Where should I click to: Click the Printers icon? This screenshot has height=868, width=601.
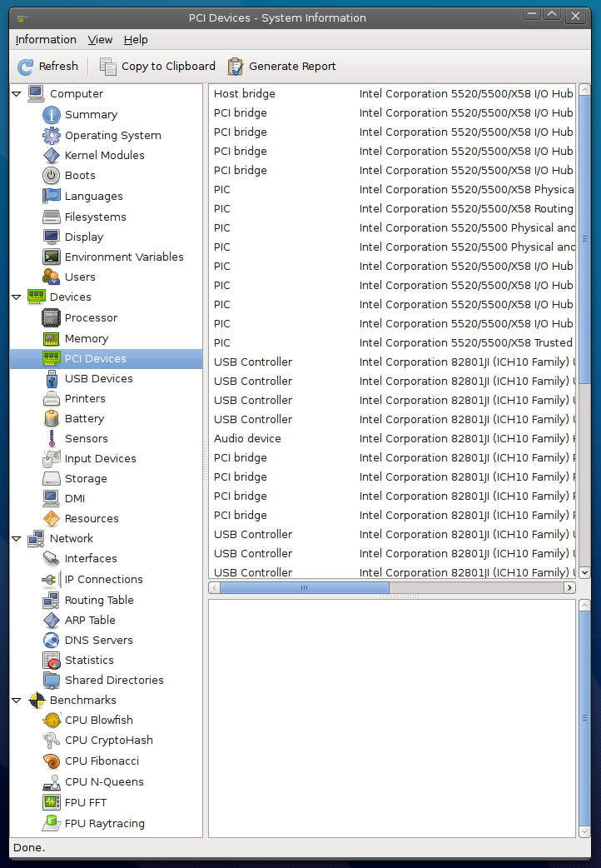click(52, 398)
